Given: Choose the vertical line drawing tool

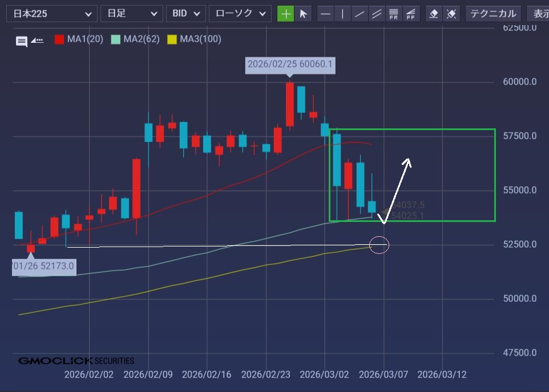Looking at the screenshot, I should click(342, 14).
